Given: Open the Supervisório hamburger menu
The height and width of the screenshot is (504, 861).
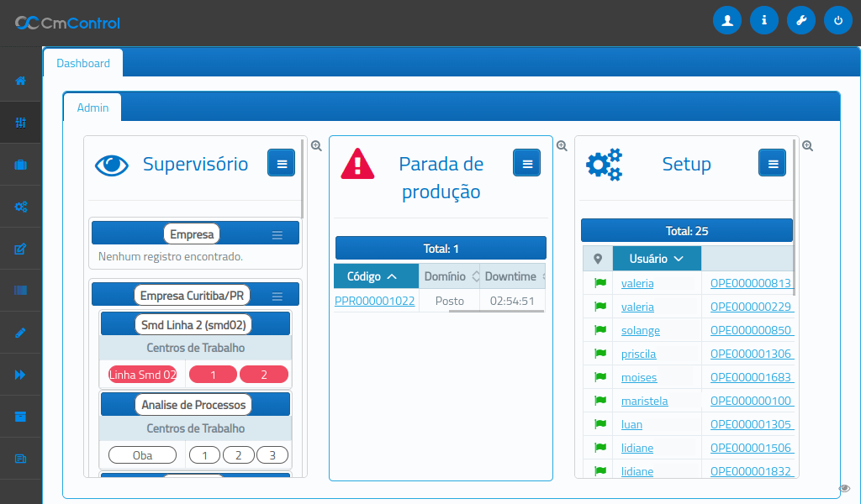Looking at the screenshot, I should (281, 163).
